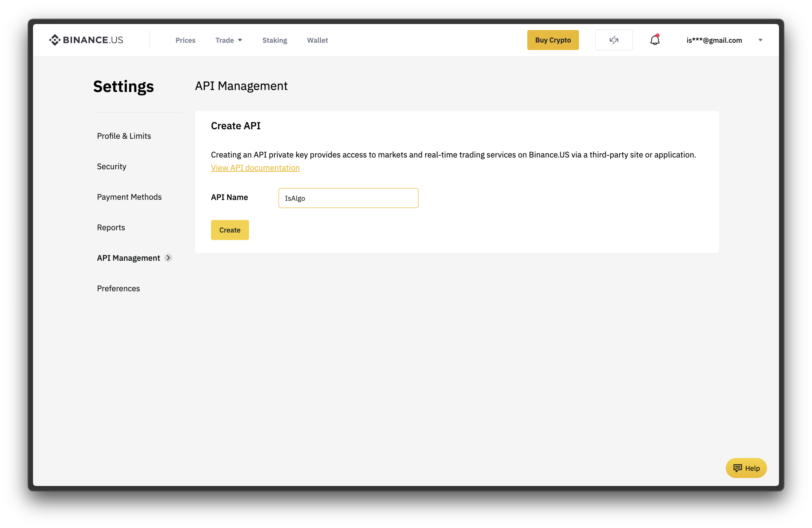The width and height of the screenshot is (812, 528).
Task: Click the Settings heading
Action: coord(123,87)
